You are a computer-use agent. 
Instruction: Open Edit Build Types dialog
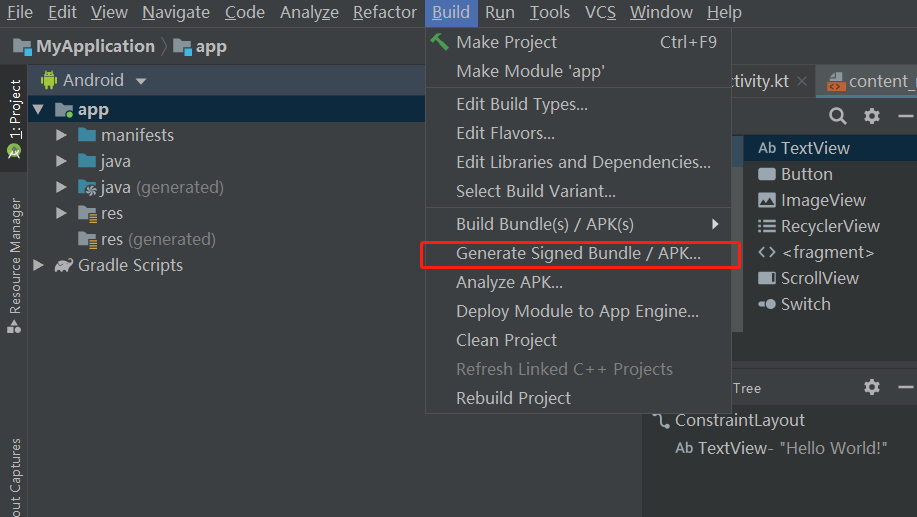578,104
